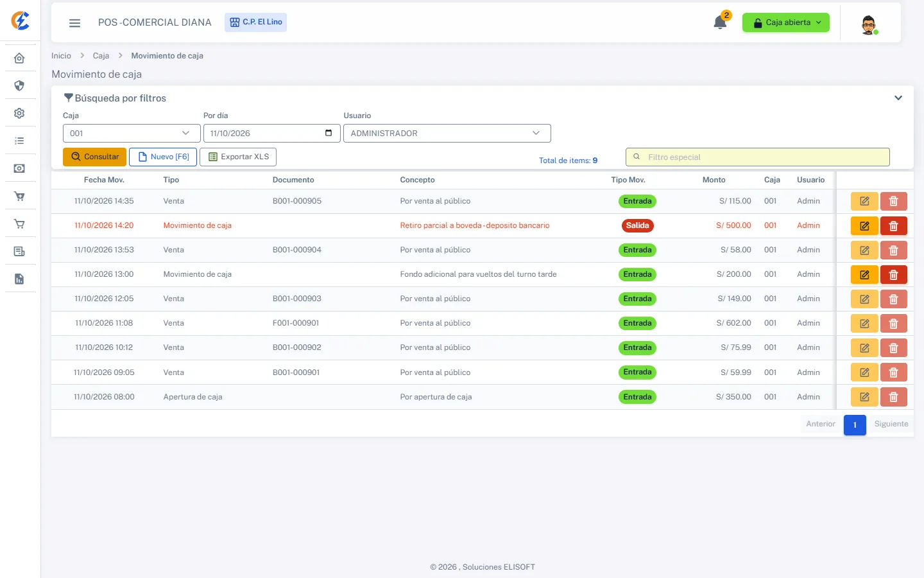Expand the Caja 001 dropdown
Viewport: 924px width, 578px height.
(132, 133)
